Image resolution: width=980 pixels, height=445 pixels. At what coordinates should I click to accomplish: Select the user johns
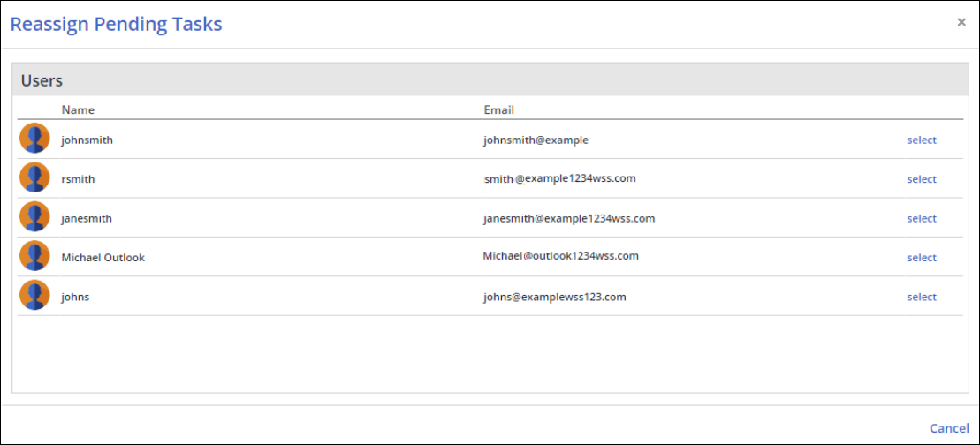pyautogui.click(x=921, y=298)
